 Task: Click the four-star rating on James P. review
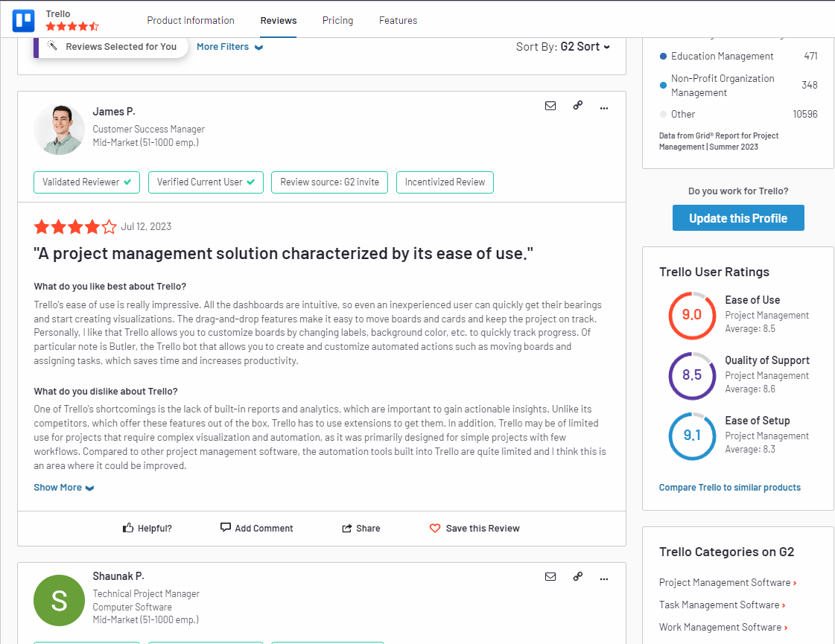point(75,227)
